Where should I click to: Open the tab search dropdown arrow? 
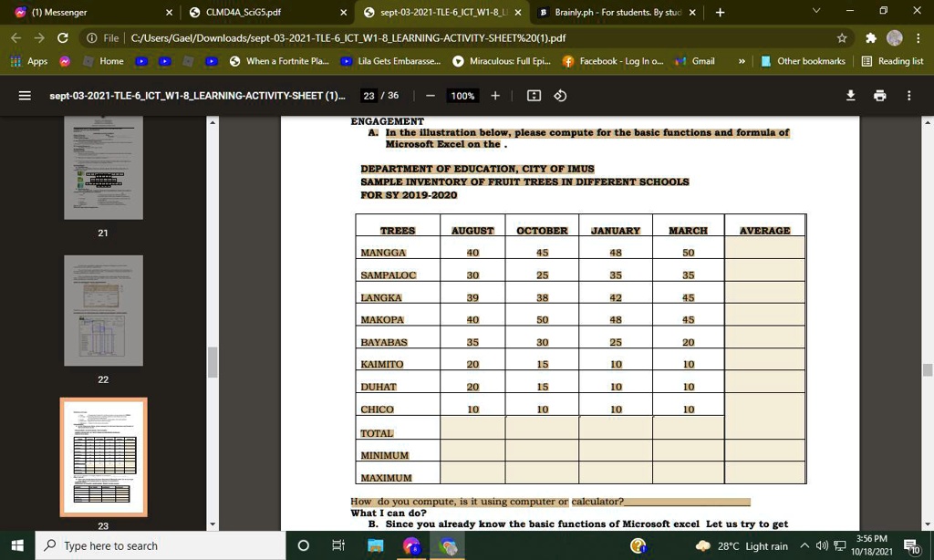pos(816,11)
